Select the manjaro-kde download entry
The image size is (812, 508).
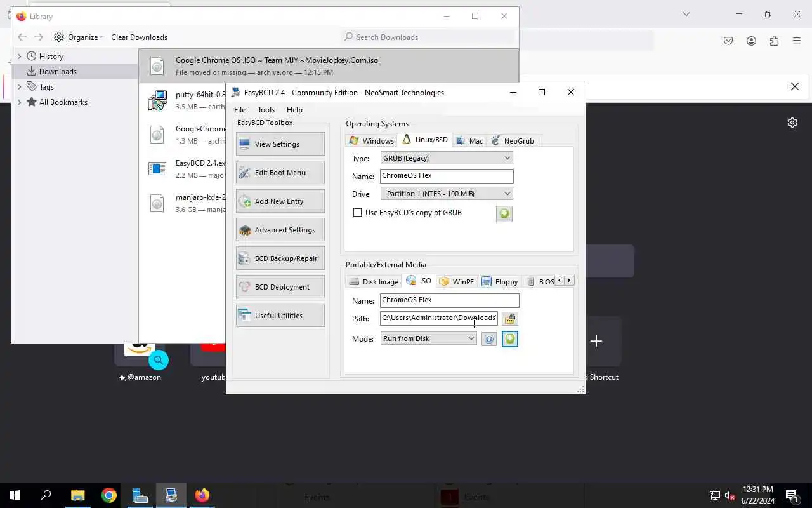tap(183, 203)
